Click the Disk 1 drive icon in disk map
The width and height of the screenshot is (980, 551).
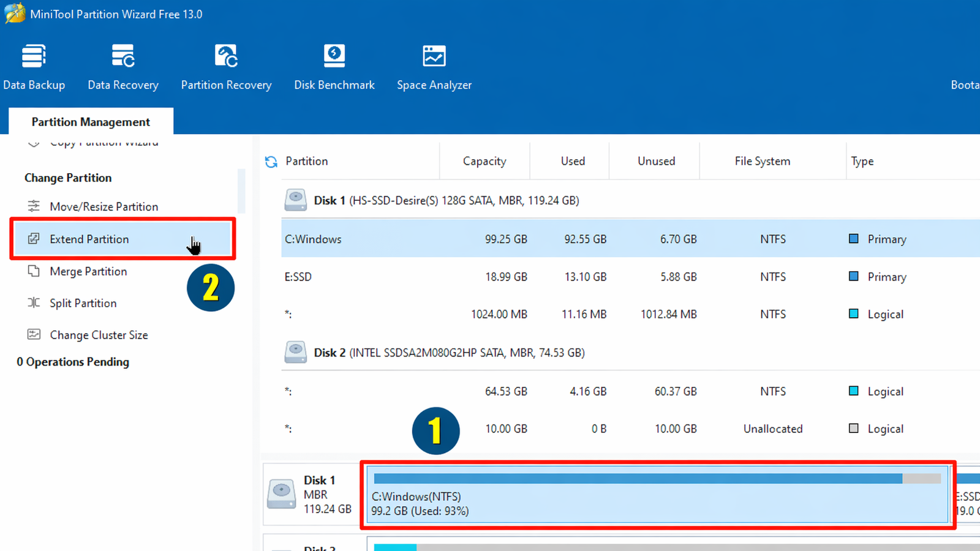(x=282, y=494)
